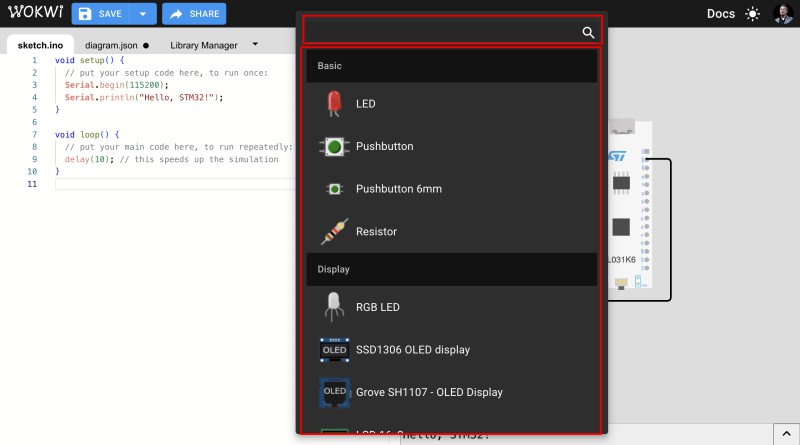
Task: Click the void setup() line
Action: coord(89,60)
